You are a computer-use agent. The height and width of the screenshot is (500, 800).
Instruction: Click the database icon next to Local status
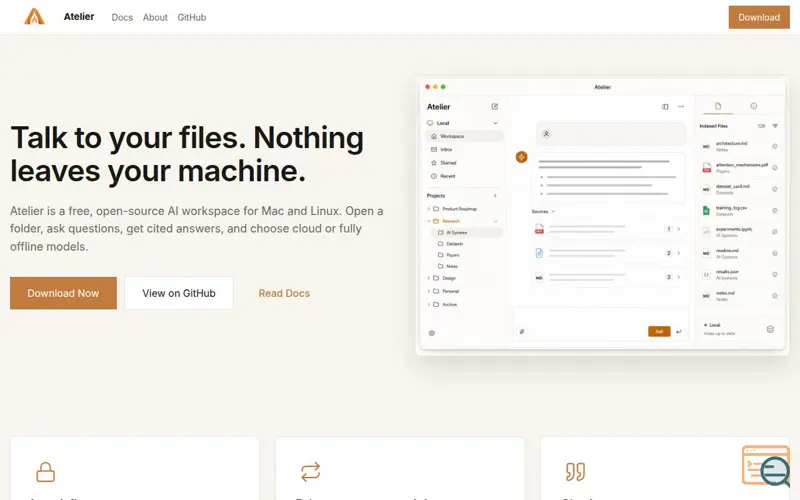pos(770,330)
